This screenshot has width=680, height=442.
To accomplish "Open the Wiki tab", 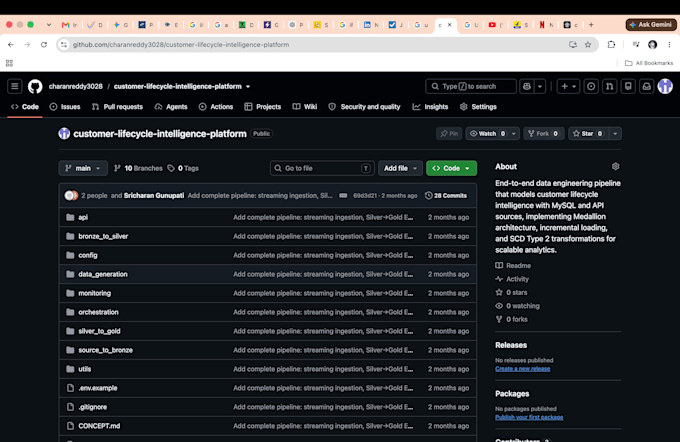I will (x=305, y=107).
